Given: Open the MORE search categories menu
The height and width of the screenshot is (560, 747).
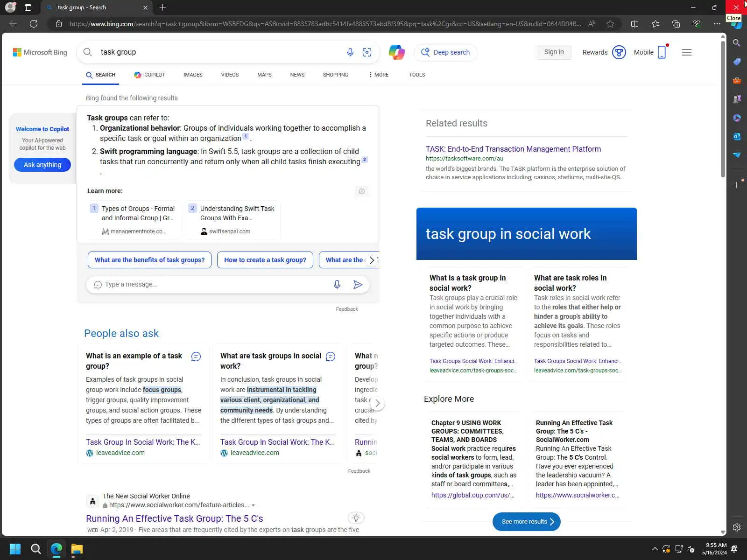Looking at the screenshot, I should click(x=379, y=75).
